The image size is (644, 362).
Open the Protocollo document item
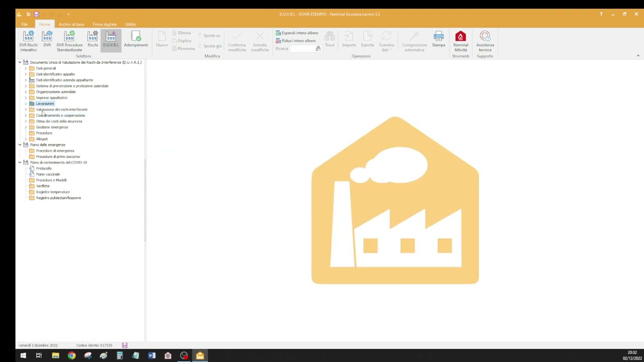(44, 168)
